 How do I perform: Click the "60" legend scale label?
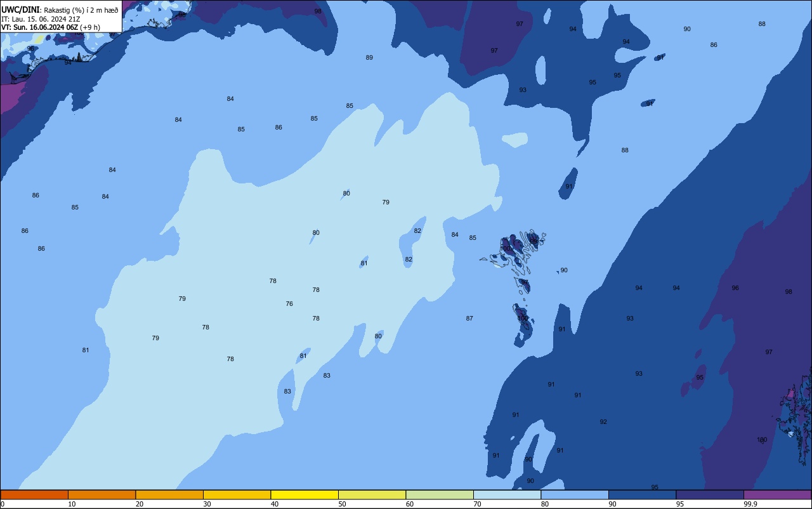tap(410, 504)
